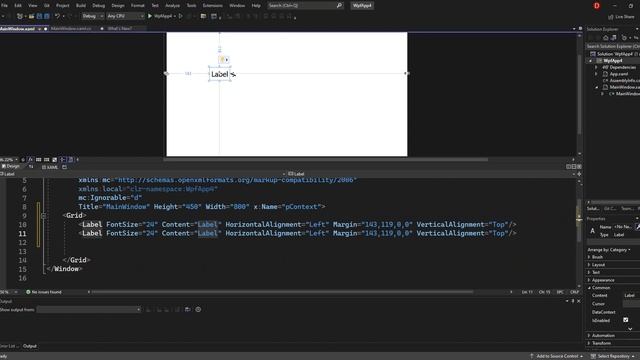Toggle snapping to snaplines icon

[x=63, y=160]
